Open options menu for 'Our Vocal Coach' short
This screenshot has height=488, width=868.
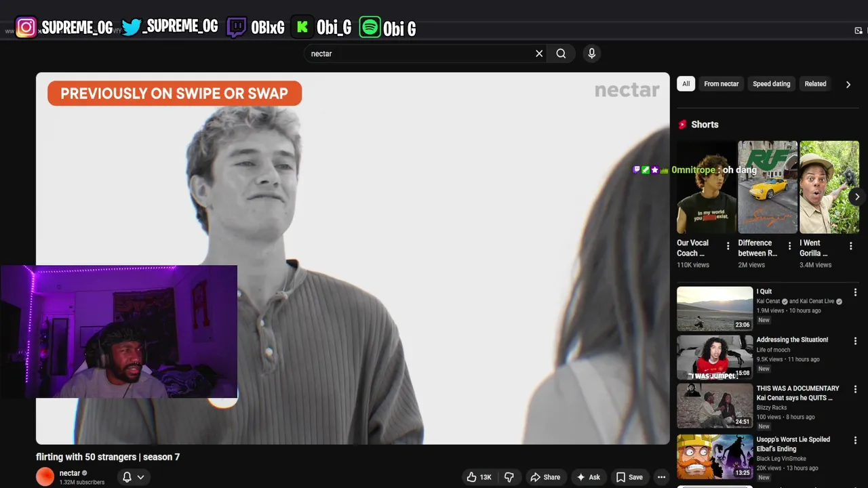pyautogui.click(x=728, y=246)
